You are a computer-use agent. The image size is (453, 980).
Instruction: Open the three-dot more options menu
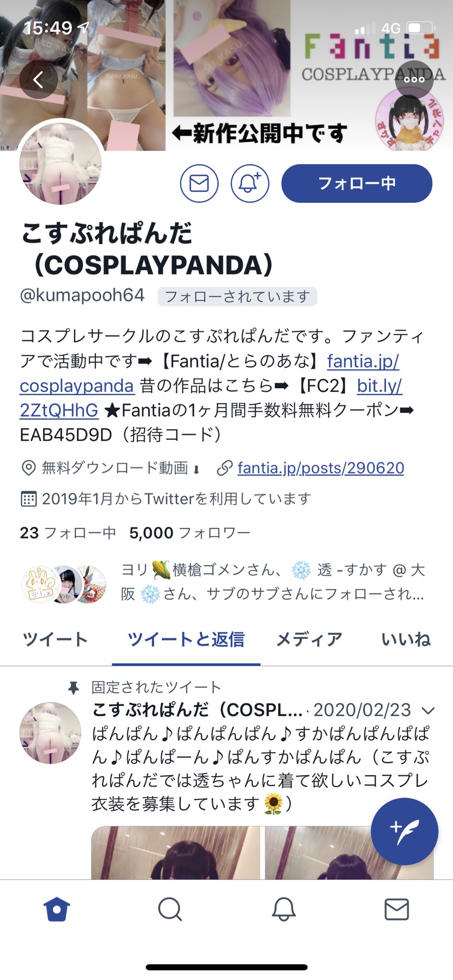(414, 79)
